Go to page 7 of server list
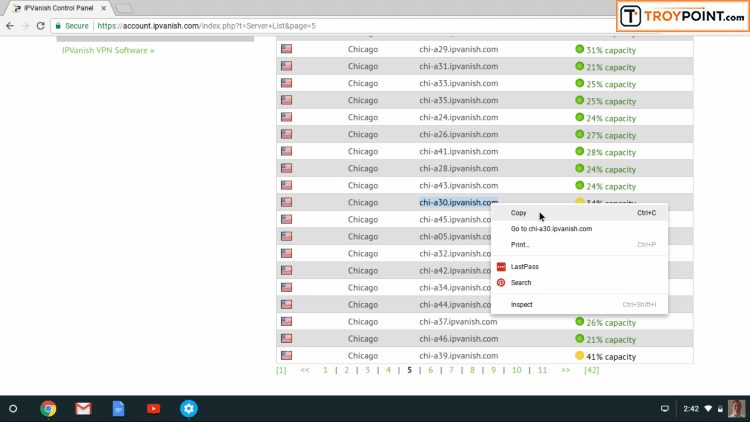 coord(451,370)
